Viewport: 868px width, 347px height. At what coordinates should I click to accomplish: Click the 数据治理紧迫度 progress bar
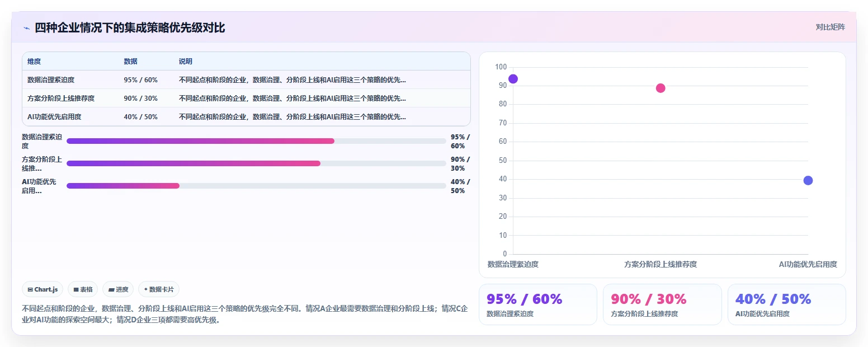[x=256, y=141]
